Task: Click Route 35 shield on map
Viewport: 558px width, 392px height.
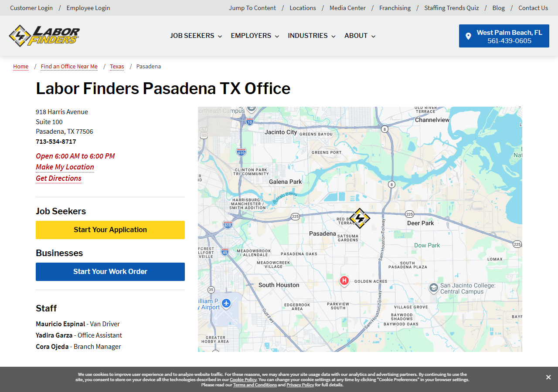Action: tap(211, 290)
